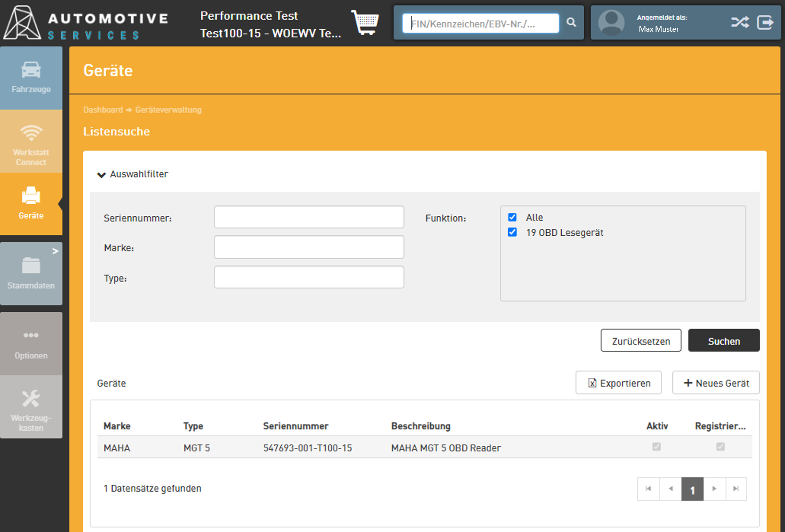Click the logout icon next to user

click(765, 22)
